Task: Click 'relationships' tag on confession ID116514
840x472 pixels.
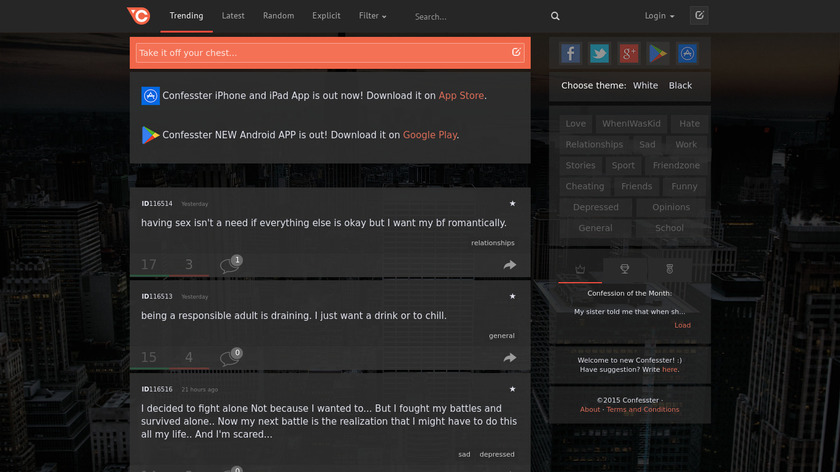Action: (x=492, y=243)
